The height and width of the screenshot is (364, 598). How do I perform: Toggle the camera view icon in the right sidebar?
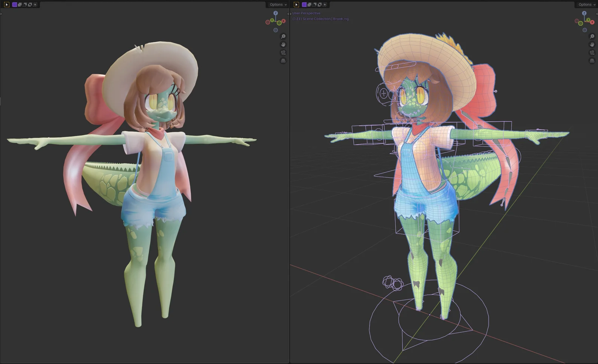pyautogui.click(x=592, y=53)
